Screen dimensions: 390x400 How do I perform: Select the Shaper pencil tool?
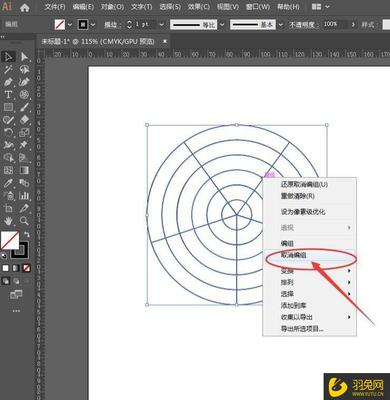[8, 120]
